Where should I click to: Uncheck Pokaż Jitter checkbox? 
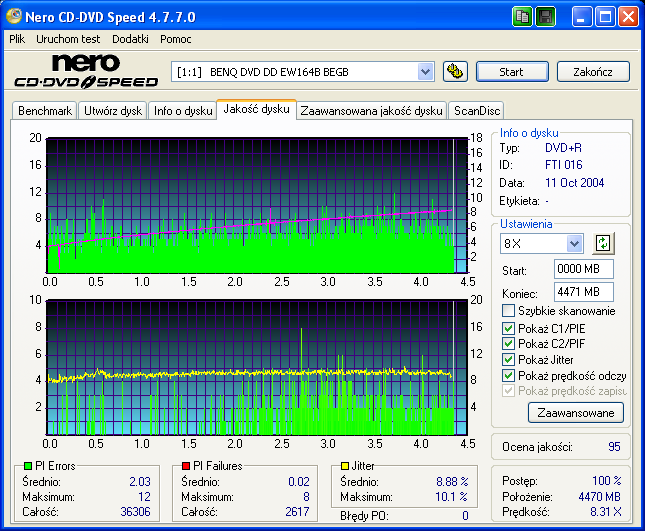point(508,359)
